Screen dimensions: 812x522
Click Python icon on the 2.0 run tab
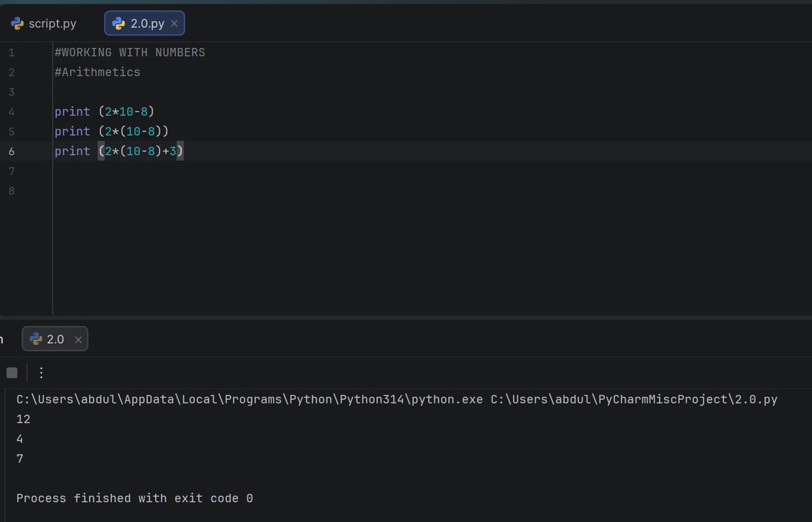tap(35, 339)
